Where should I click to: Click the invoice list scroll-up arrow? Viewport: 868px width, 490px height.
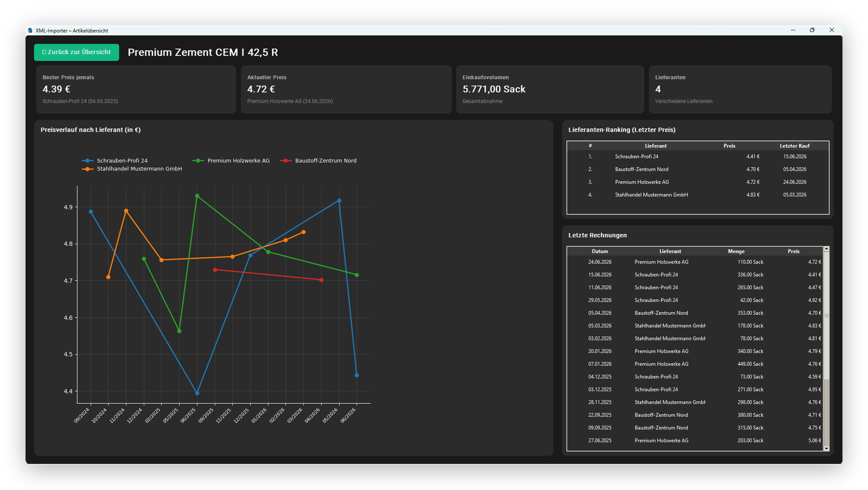click(x=826, y=249)
